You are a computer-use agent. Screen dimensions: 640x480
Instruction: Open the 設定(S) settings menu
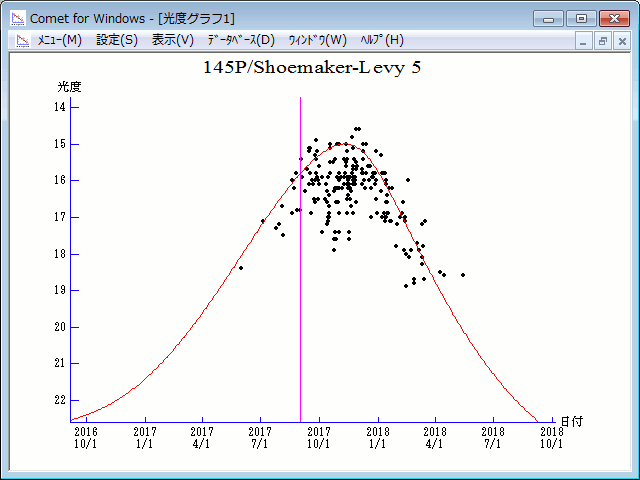tap(117, 40)
